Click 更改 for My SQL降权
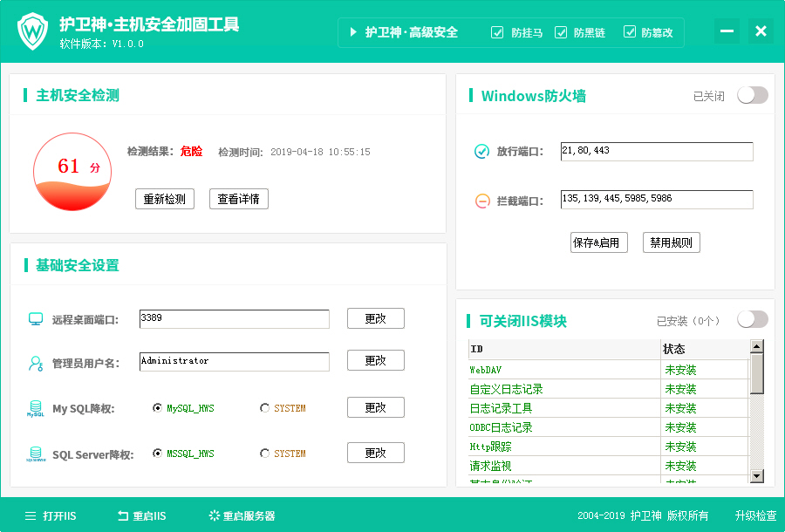 375,407
